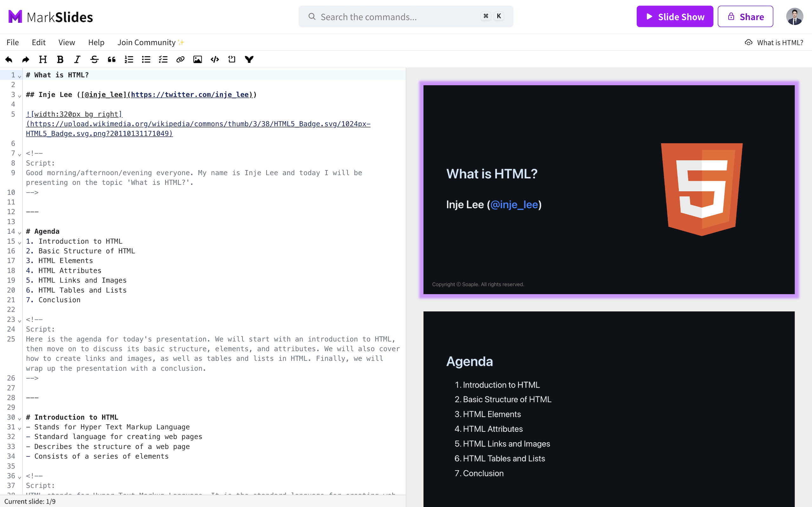Insert code block icon

(215, 59)
